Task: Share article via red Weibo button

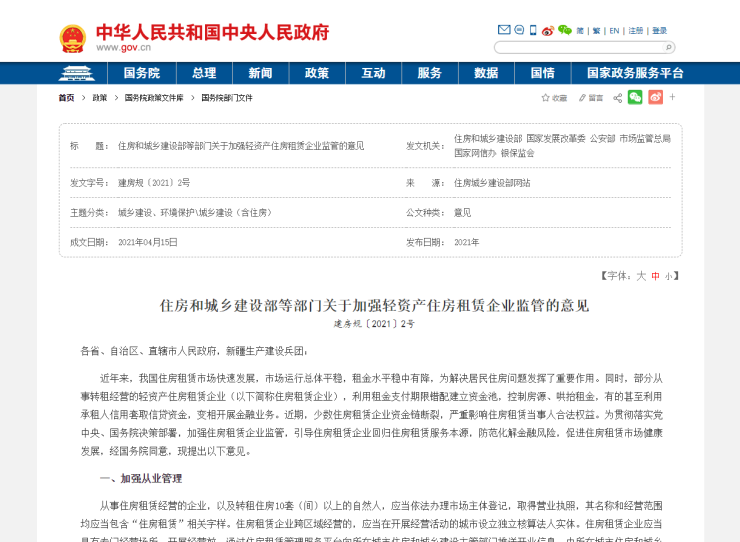Action: pos(655,97)
